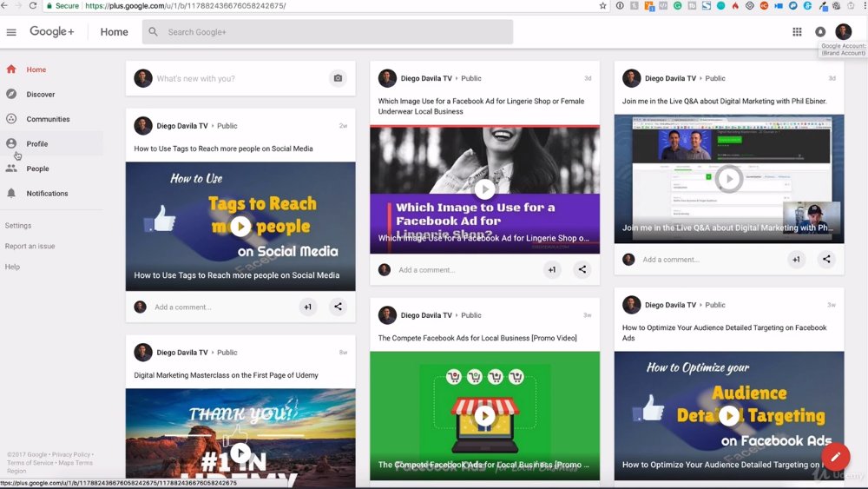Click the camera photo upload icon

338,78
